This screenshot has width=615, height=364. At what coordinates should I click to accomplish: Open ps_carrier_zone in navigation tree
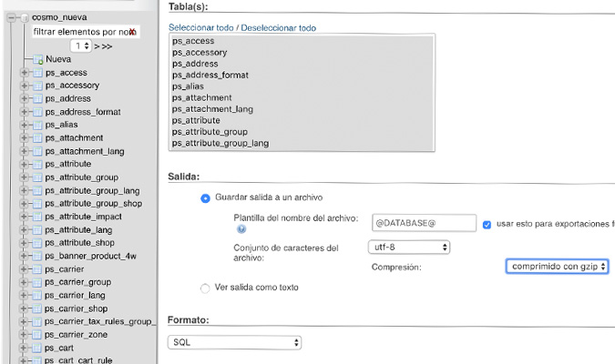pyautogui.click(x=76, y=335)
